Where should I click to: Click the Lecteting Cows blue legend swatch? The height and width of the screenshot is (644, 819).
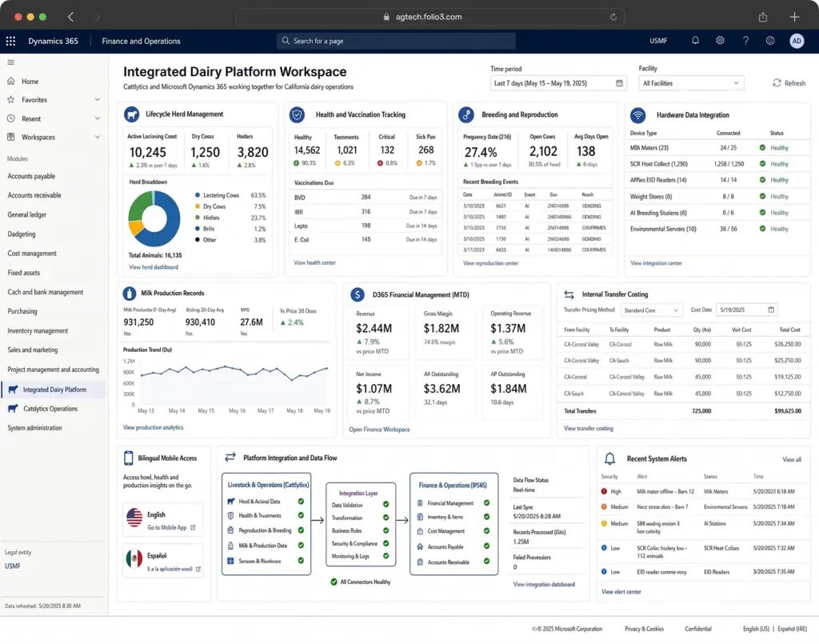[198, 195]
